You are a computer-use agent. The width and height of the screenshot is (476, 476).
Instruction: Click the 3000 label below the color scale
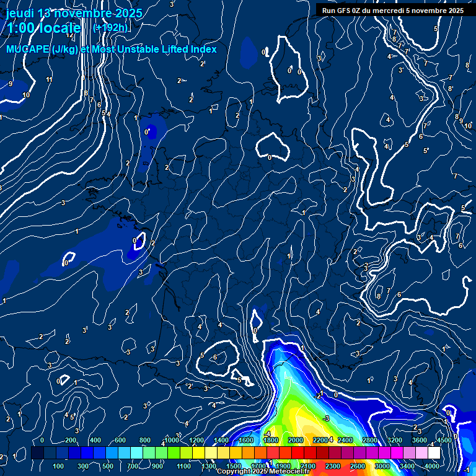point(382,466)
